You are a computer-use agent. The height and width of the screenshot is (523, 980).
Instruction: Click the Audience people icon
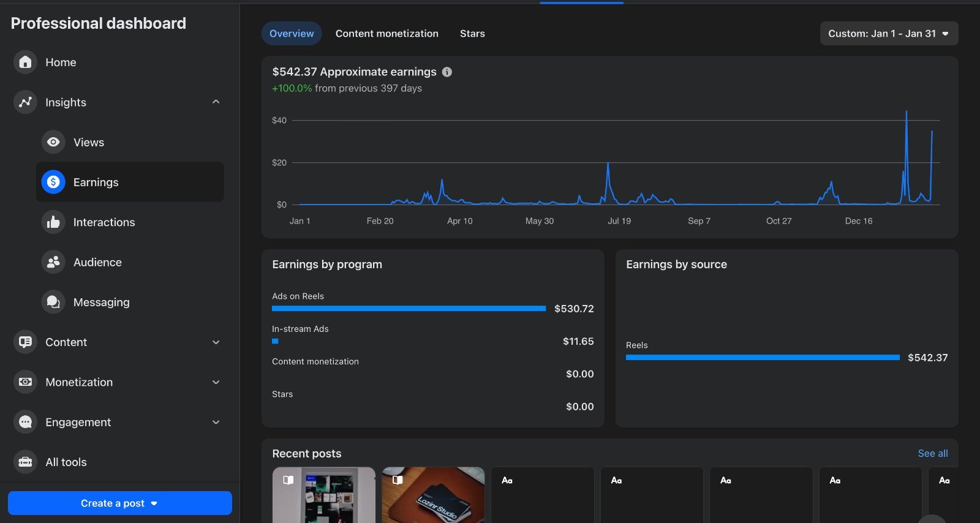pos(53,262)
